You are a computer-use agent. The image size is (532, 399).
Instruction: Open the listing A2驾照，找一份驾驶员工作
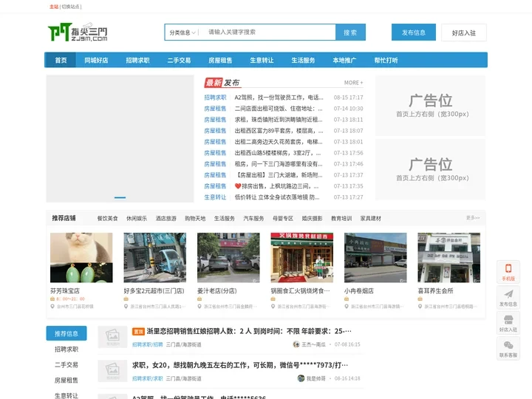[x=279, y=98]
